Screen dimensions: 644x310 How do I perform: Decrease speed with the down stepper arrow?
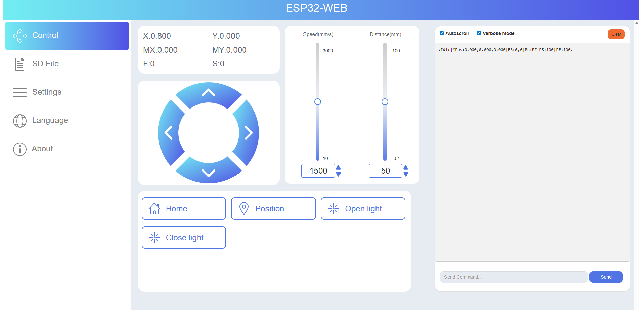click(x=338, y=174)
